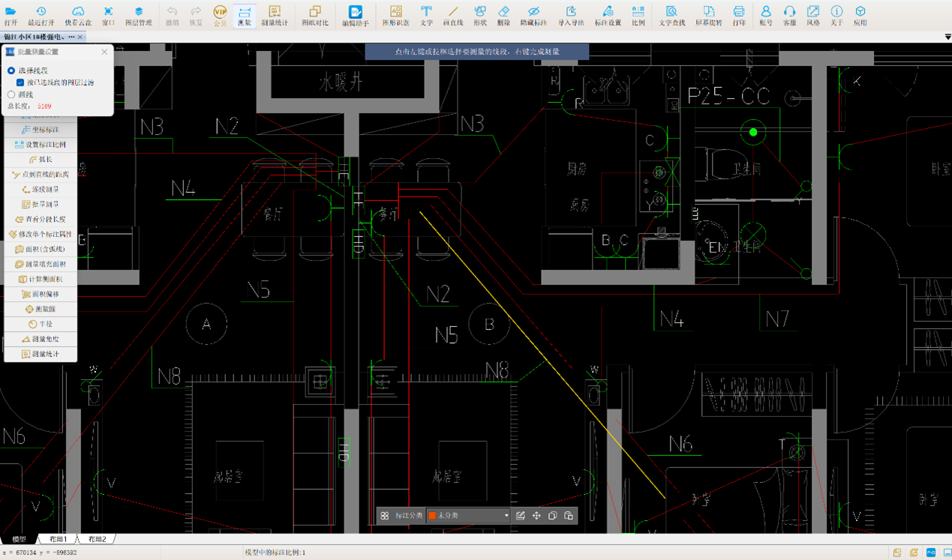Open 图纸对比 drawing comparison tool

(x=314, y=15)
